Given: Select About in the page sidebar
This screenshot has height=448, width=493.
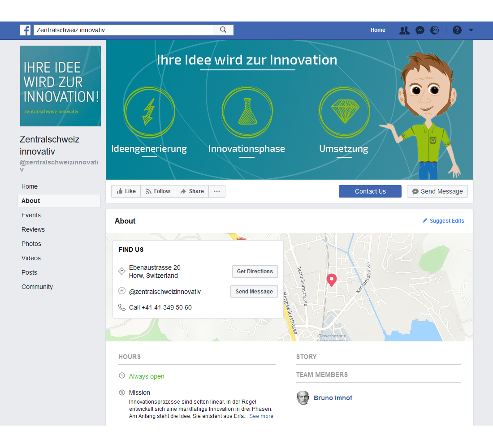Looking at the screenshot, I should click(59, 201).
